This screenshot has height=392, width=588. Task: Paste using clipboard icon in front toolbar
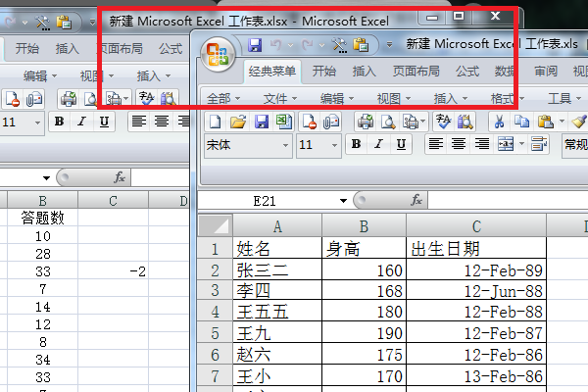tap(546, 122)
